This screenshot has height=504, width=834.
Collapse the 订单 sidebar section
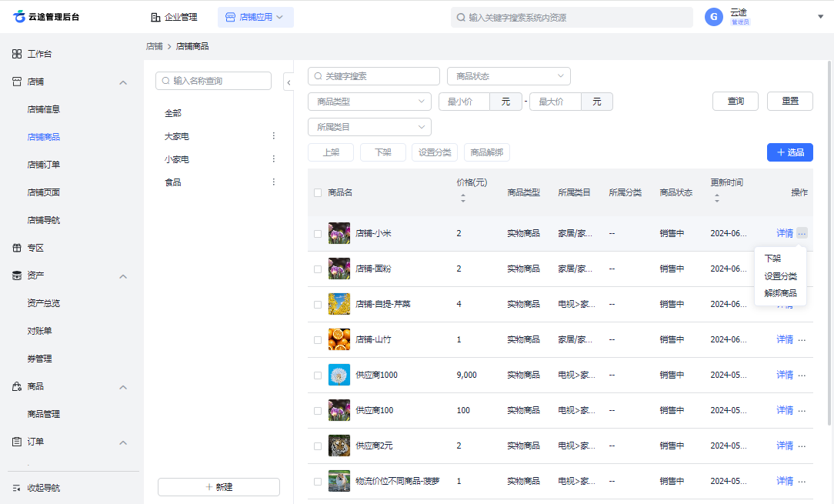pos(123,442)
